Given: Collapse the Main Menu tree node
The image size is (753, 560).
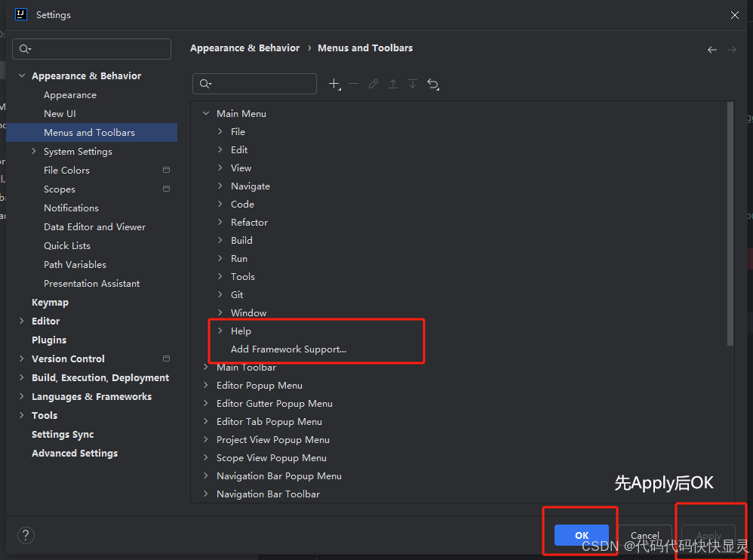Looking at the screenshot, I should click(206, 113).
